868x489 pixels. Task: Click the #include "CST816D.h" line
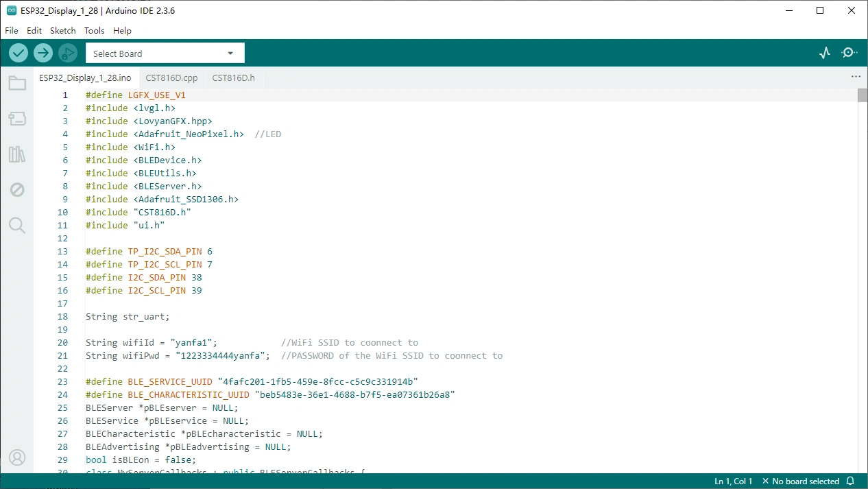138,213
